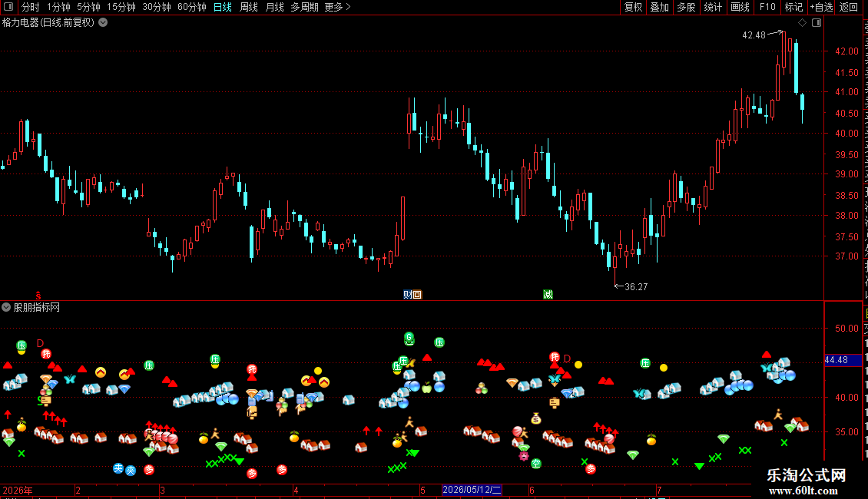Viewport: 868px width, 499px height.
Task: Click the diamond icon in chart header
Action: click(802, 23)
